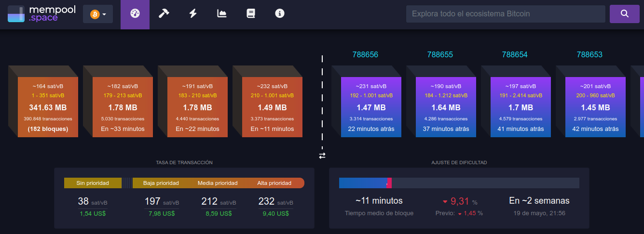644x234 pixels.
Task: Click the '19 de mayo, 21:56' date
Action: click(539, 213)
